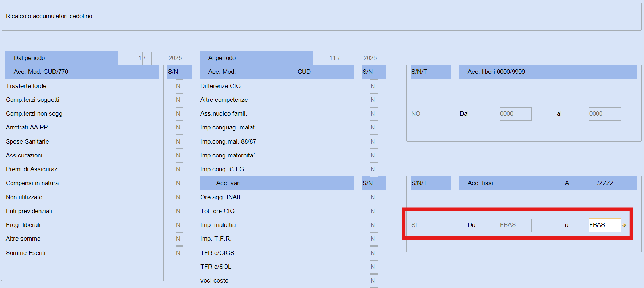644x288 pixels.
Task: Select the S/N field for Altre somme
Action: click(179, 239)
